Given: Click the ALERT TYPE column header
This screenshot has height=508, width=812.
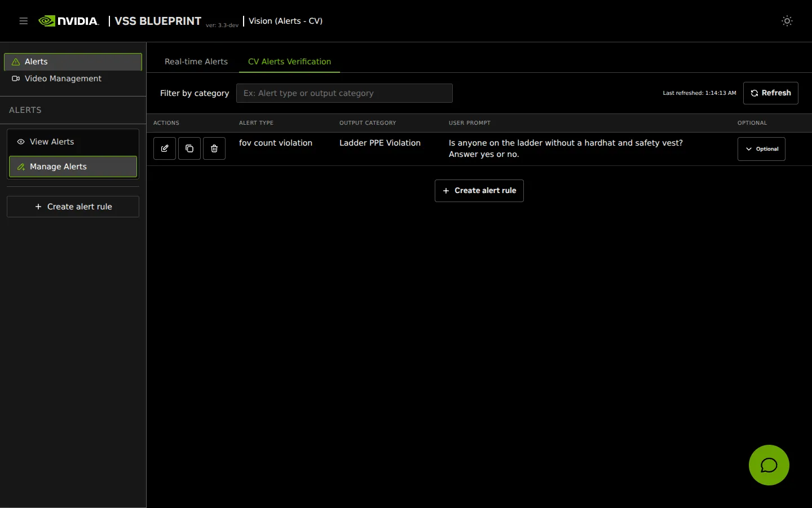Looking at the screenshot, I should point(256,123).
